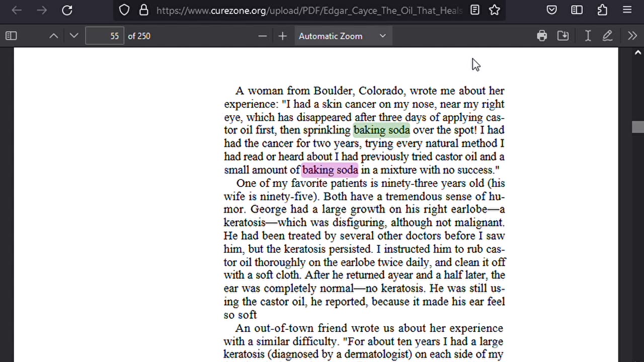Save the PDF file
The image size is (644, 362).
tap(563, 36)
